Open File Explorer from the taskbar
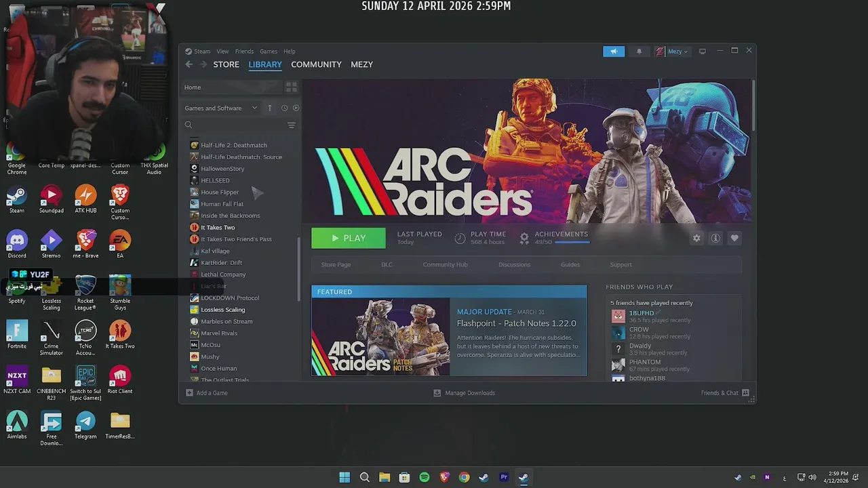Viewport: 868px width, 488px height. [x=384, y=477]
